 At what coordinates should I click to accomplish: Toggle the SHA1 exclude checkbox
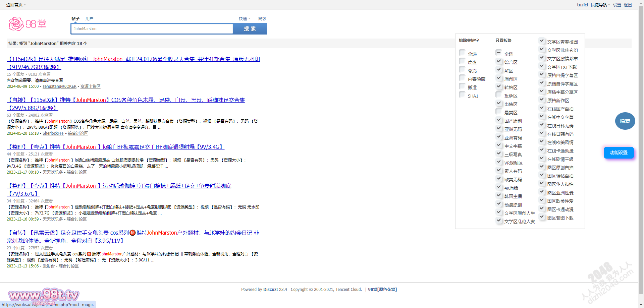click(462, 95)
